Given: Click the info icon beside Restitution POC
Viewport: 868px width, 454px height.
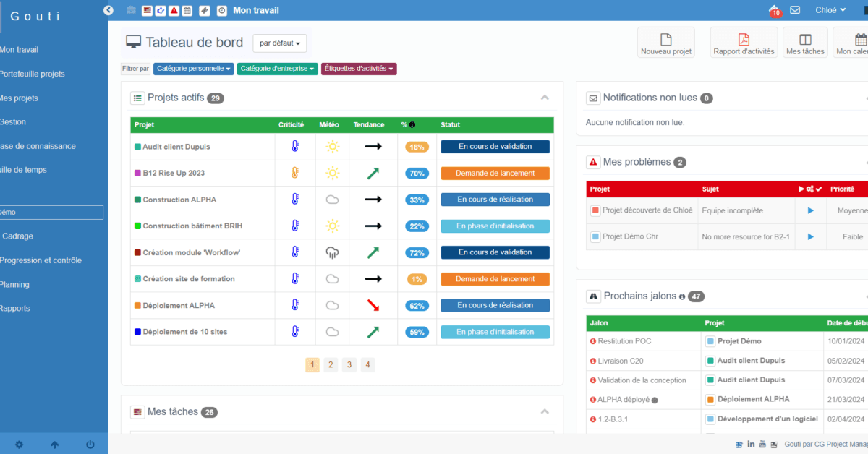Looking at the screenshot, I should (593, 341).
